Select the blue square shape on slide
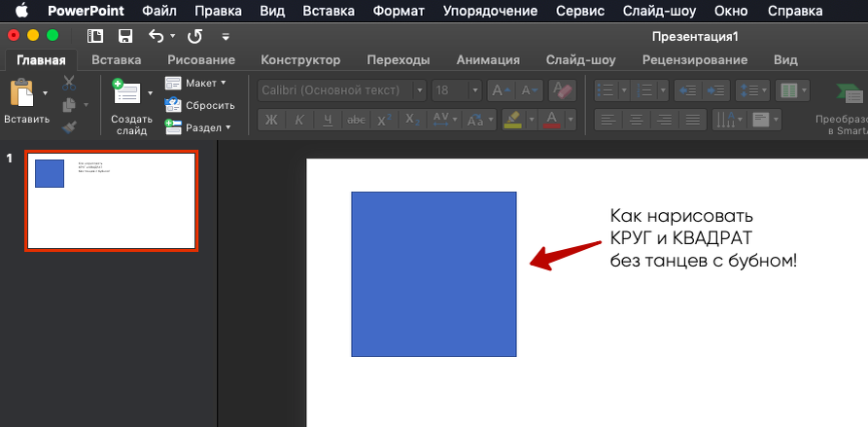Image resolution: width=868 pixels, height=427 pixels. coord(434,274)
